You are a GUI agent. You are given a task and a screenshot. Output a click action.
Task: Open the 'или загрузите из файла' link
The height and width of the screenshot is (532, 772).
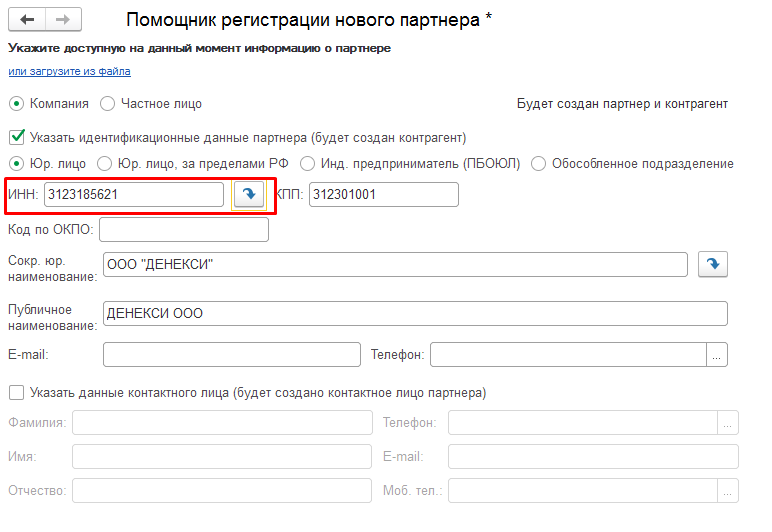click(69, 72)
